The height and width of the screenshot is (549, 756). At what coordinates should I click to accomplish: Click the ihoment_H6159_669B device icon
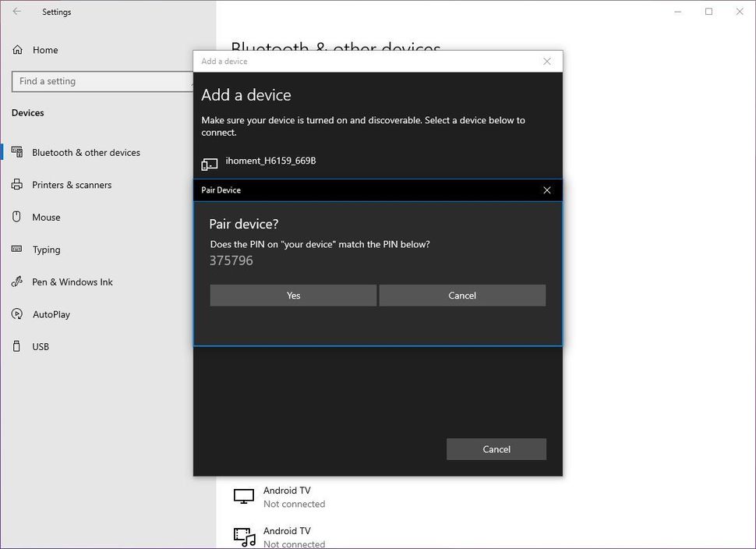[210, 164]
